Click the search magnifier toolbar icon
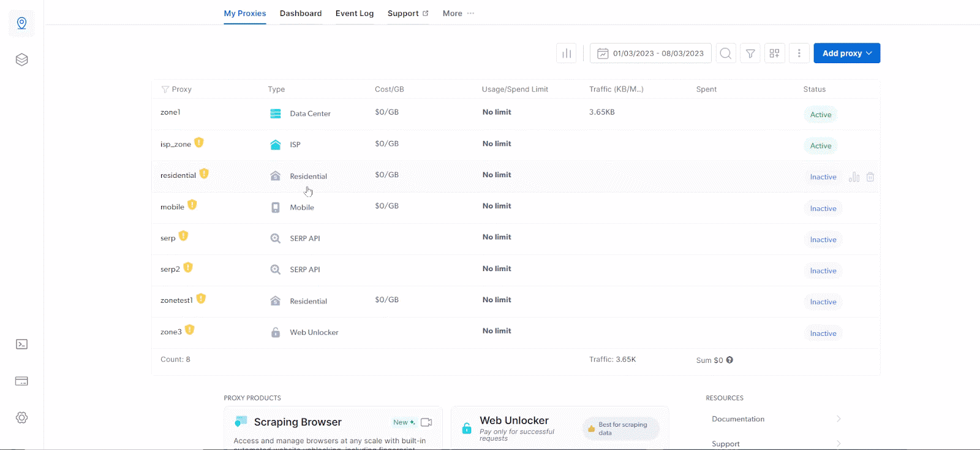 (726, 53)
